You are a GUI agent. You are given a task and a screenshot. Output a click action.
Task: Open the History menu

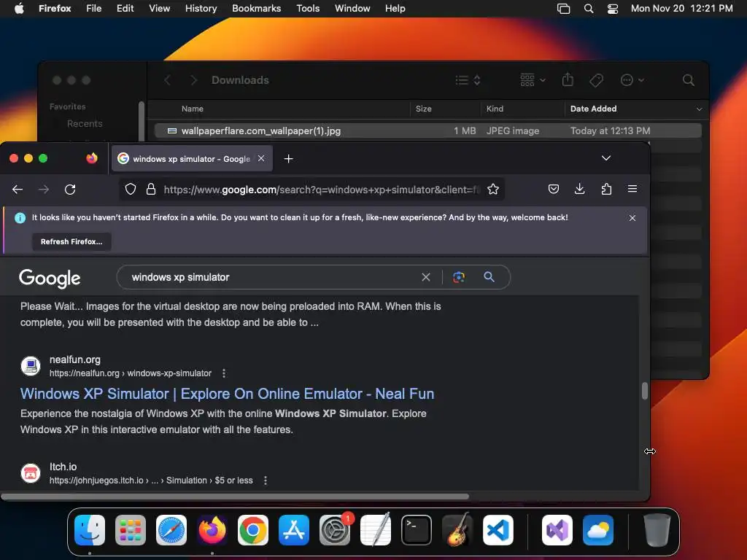point(201,8)
